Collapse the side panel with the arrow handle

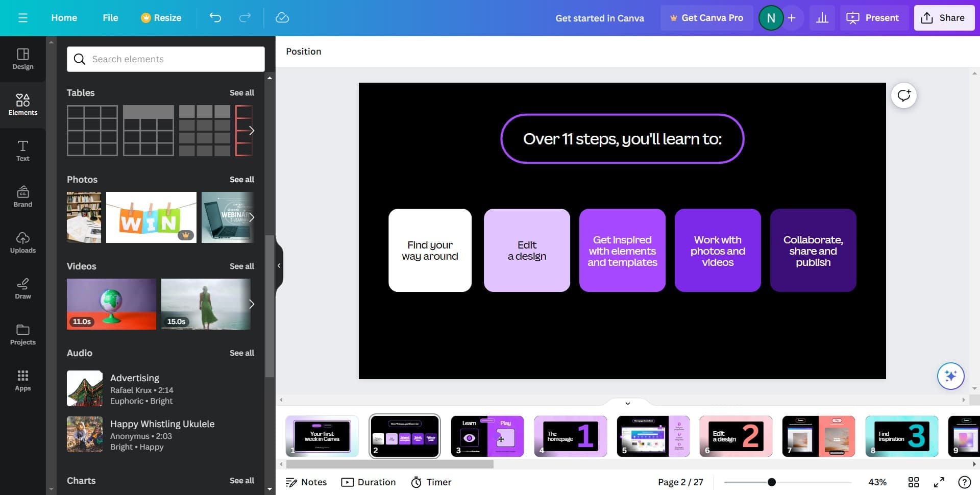pyautogui.click(x=279, y=265)
